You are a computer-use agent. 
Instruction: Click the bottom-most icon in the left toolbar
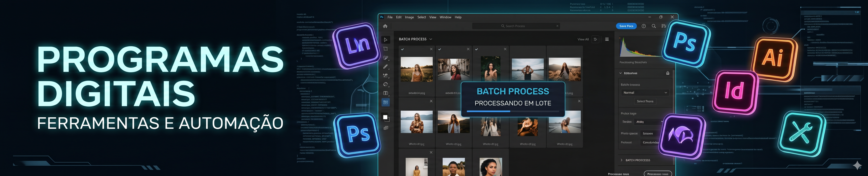[386, 128]
